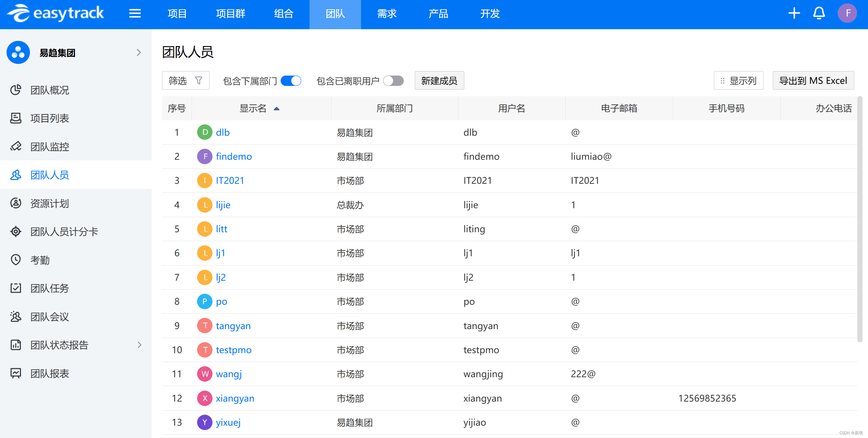Switch to 团队 top tab

(x=335, y=14)
